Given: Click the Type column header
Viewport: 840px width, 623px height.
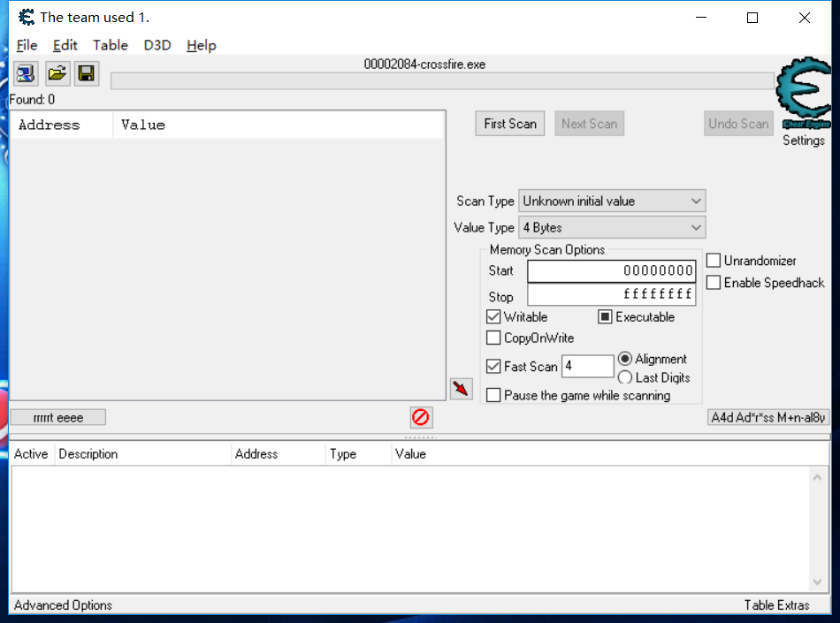Looking at the screenshot, I should tap(358, 454).
